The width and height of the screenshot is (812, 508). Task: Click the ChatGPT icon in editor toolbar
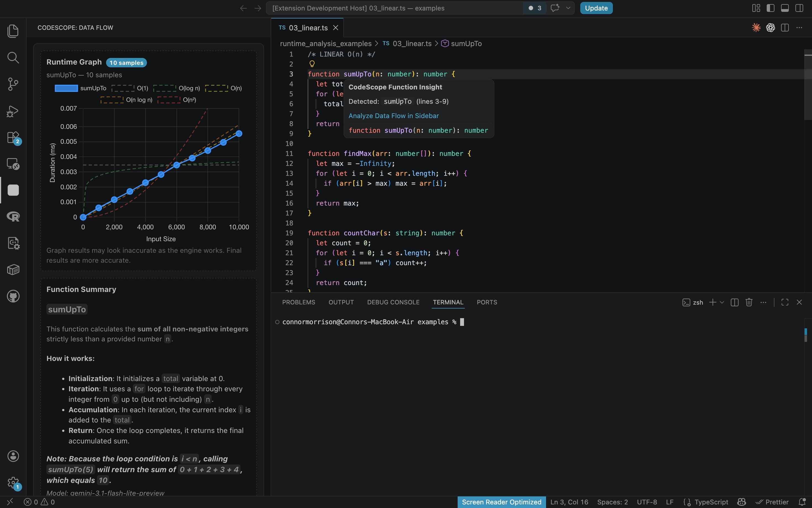pyautogui.click(x=771, y=28)
